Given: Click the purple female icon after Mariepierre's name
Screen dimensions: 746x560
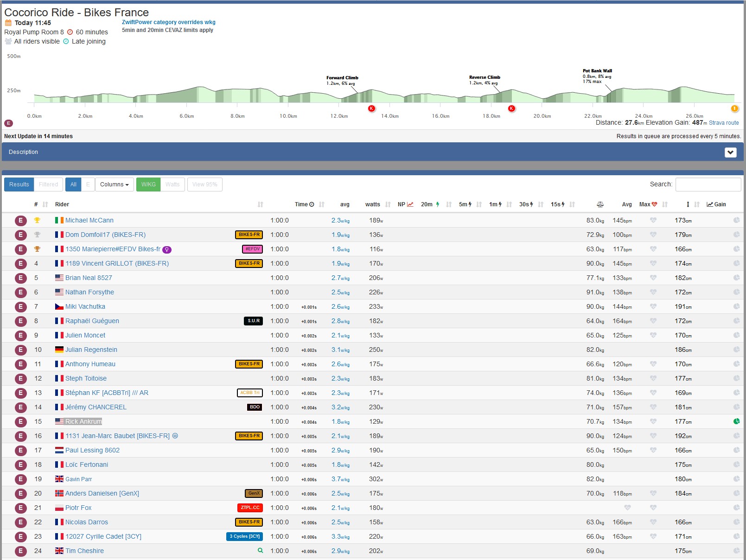Looking at the screenshot, I should pos(167,249).
